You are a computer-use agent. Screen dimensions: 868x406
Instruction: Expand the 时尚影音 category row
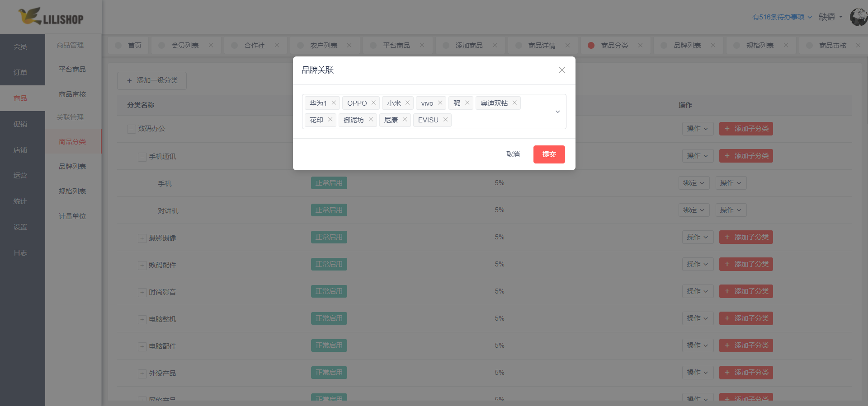pyautogui.click(x=142, y=292)
